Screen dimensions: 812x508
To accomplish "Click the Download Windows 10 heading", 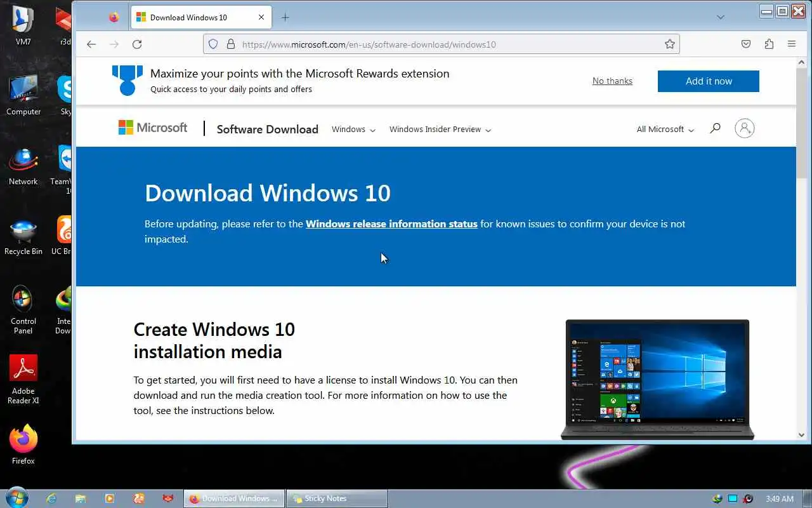I will pos(267,193).
